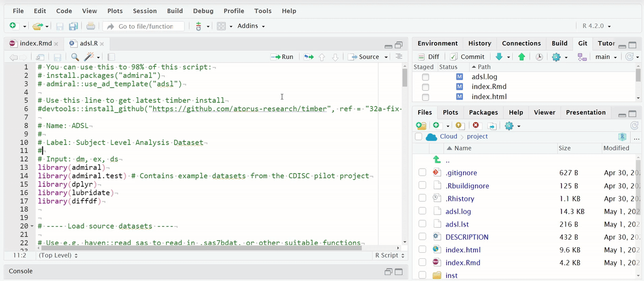Viewport: 644px width, 281px height.
Task: Stage adsl.log with its checkbox
Action: pos(426,77)
